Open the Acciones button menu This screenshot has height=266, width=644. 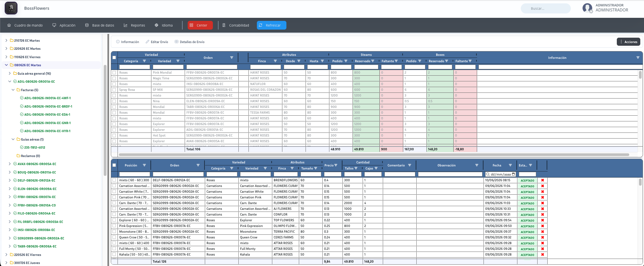click(629, 42)
